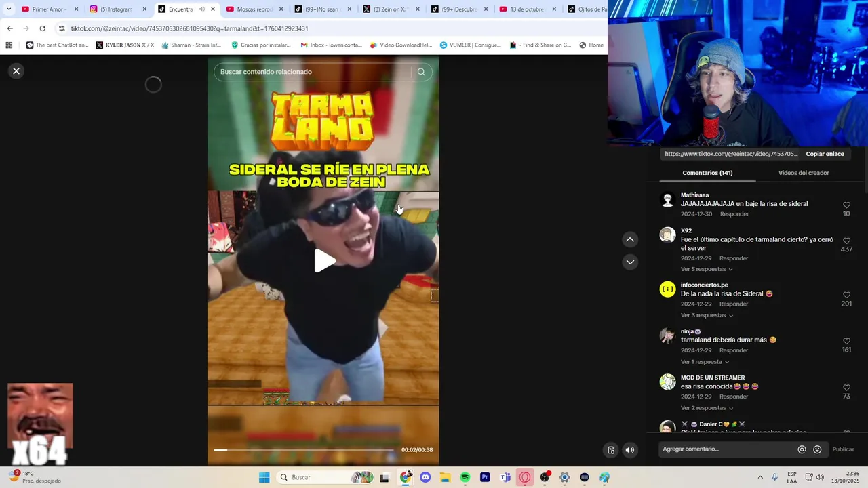Screen dimensions: 868x488
Task: Open the Windows Start menu
Action: pos(264,477)
